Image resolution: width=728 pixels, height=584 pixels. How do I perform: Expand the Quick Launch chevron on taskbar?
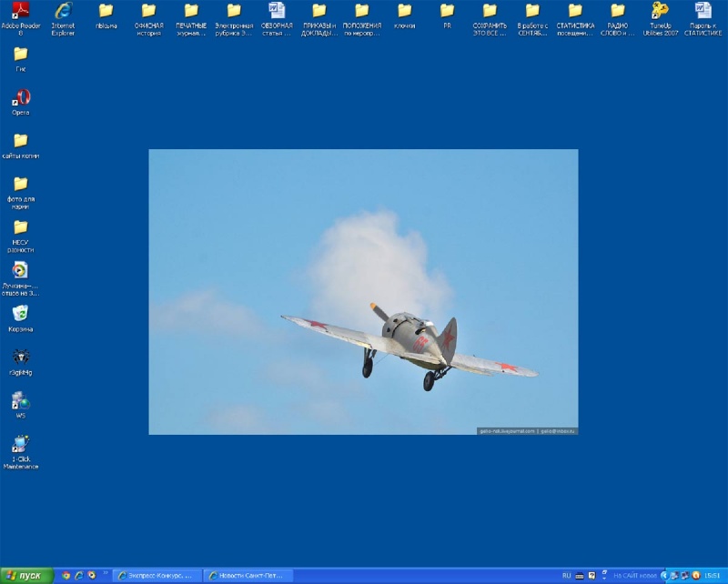point(106,574)
